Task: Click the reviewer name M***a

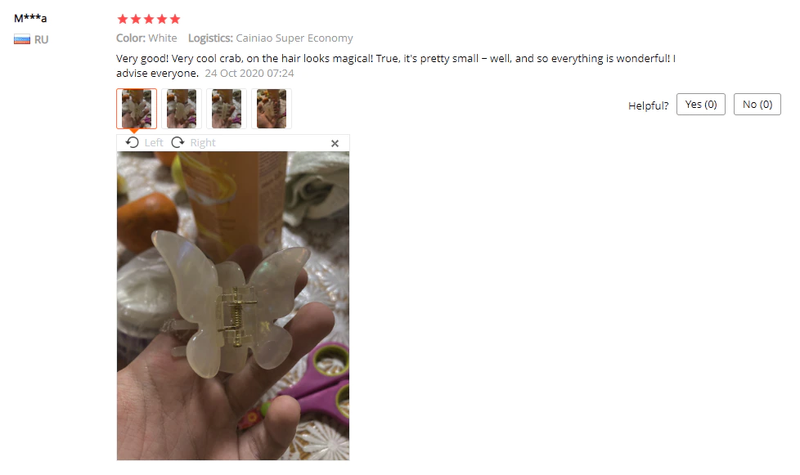Action: point(30,18)
